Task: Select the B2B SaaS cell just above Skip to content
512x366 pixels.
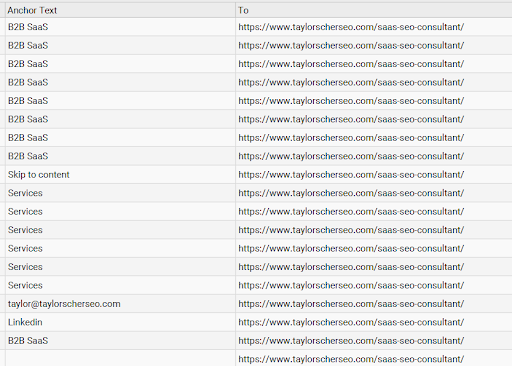Action: click(120, 156)
